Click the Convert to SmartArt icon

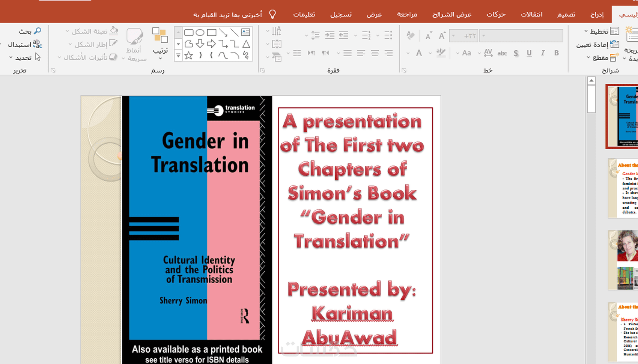click(277, 57)
